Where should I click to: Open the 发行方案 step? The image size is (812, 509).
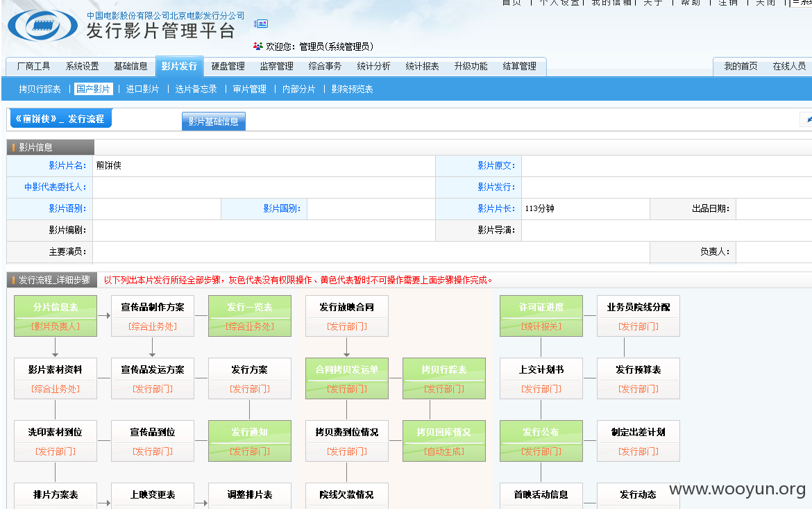pyautogui.click(x=250, y=378)
